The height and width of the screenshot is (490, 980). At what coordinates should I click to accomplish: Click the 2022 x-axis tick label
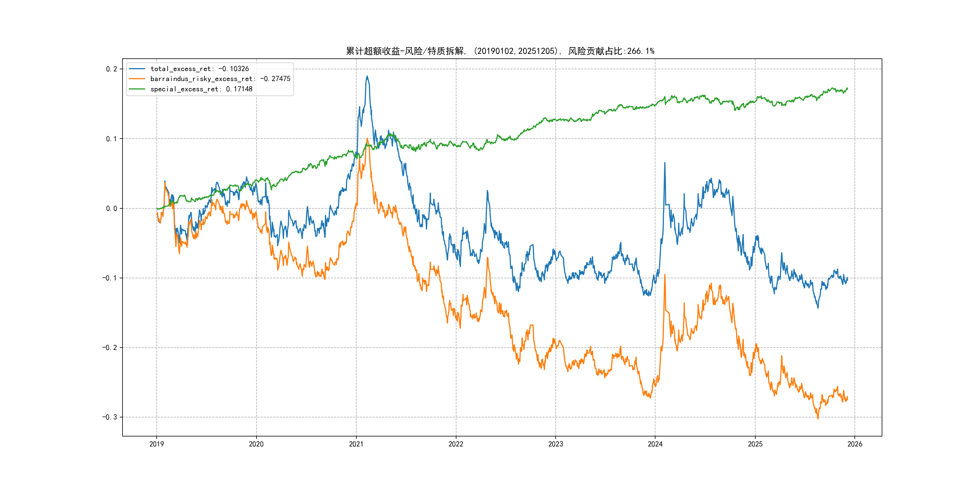pyautogui.click(x=456, y=444)
